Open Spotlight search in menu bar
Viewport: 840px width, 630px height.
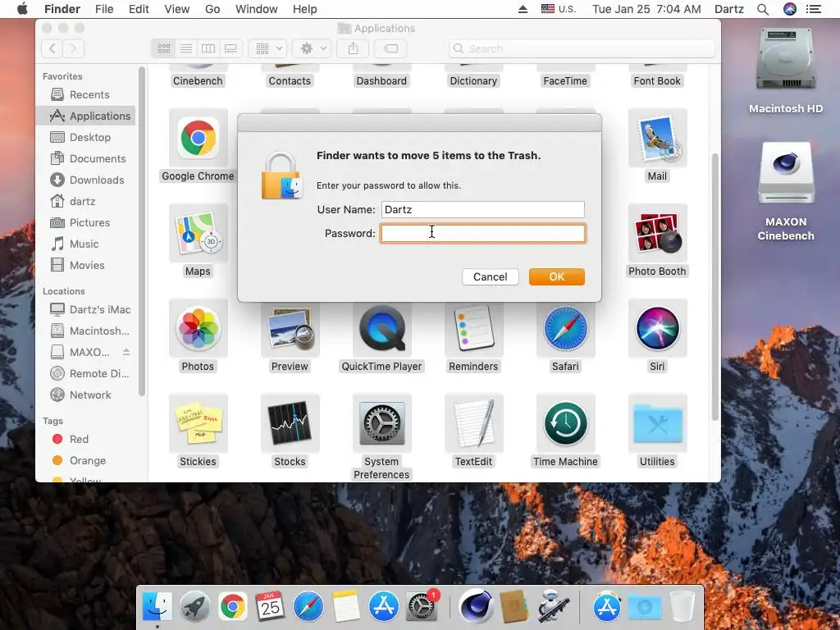(763, 9)
